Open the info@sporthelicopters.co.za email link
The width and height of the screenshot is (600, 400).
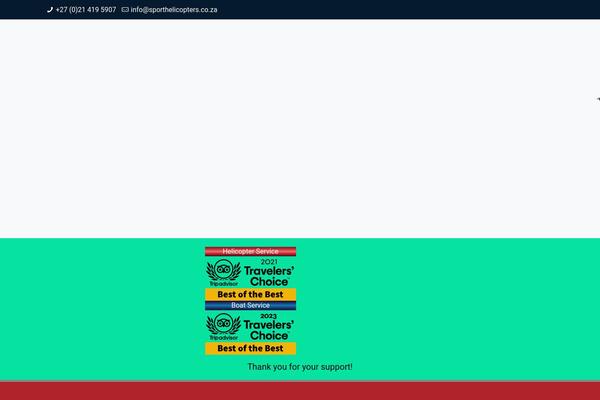click(x=174, y=10)
